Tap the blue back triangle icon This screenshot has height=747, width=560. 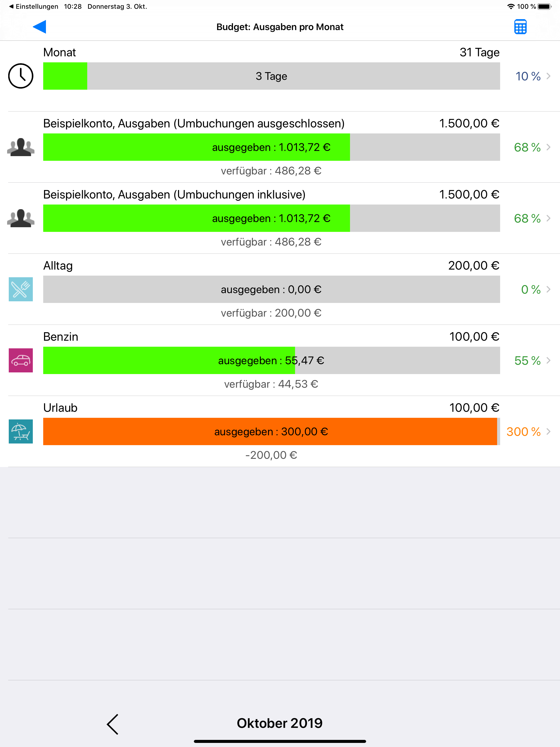(40, 27)
